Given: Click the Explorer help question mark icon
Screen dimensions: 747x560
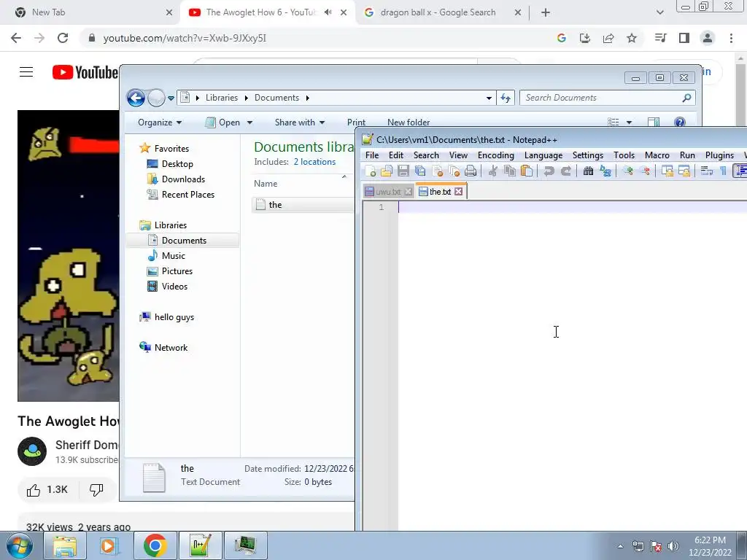Looking at the screenshot, I should tap(680, 122).
